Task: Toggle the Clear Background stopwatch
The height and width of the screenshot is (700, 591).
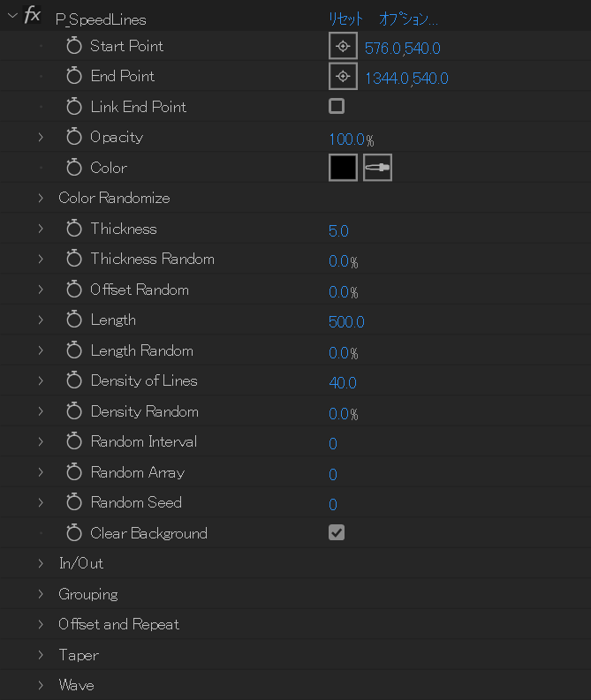Action: 74,533
